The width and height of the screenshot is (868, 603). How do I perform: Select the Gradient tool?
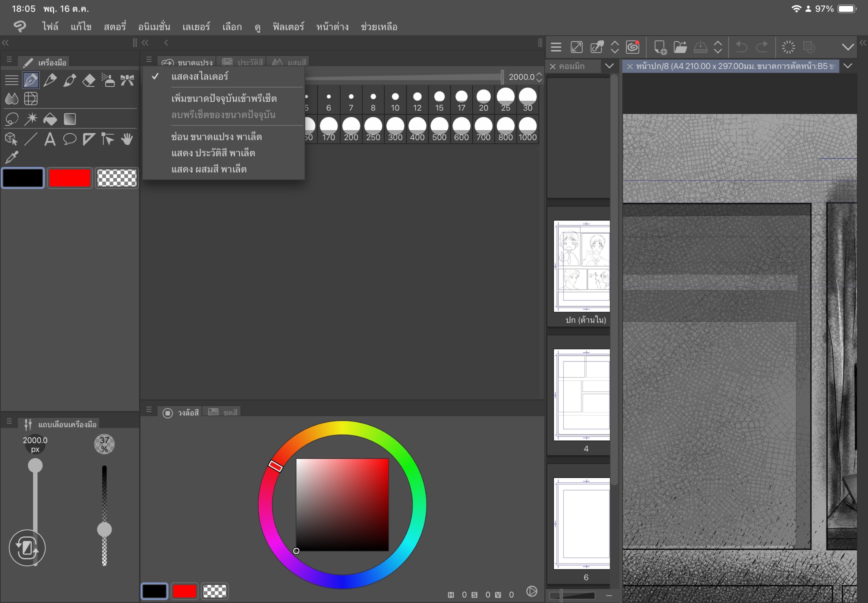[70, 119]
